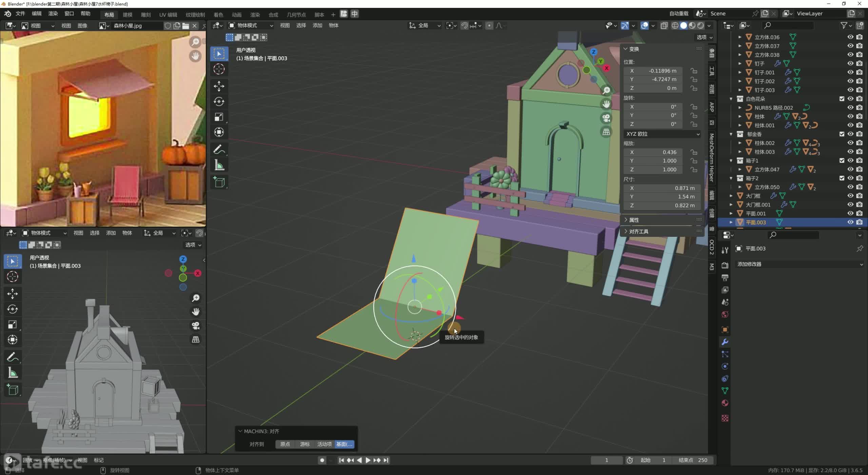868x475 pixels.
Task: Click the scale X field value 0.436
Action: point(653,152)
